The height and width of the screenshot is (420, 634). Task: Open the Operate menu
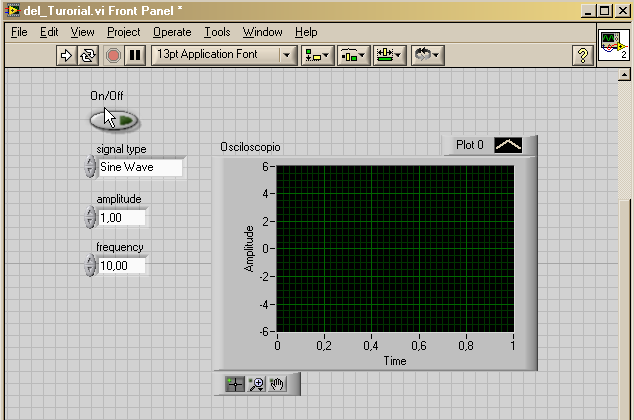click(172, 32)
